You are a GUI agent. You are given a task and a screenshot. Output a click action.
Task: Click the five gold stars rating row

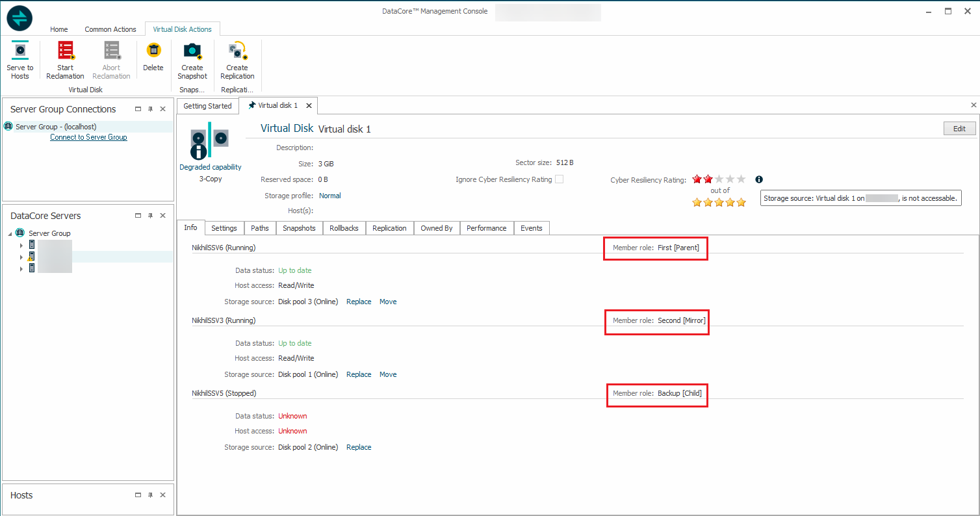click(x=719, y=202)
